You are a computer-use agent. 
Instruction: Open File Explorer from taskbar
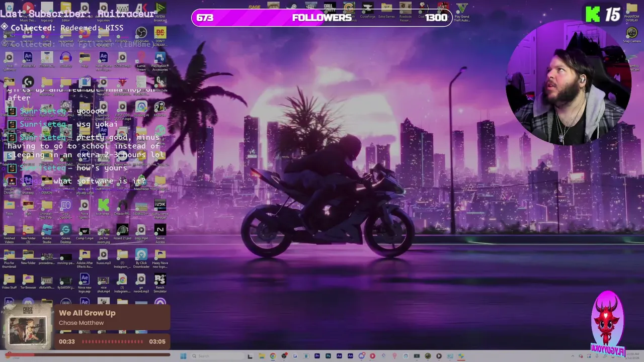[262, 356]
